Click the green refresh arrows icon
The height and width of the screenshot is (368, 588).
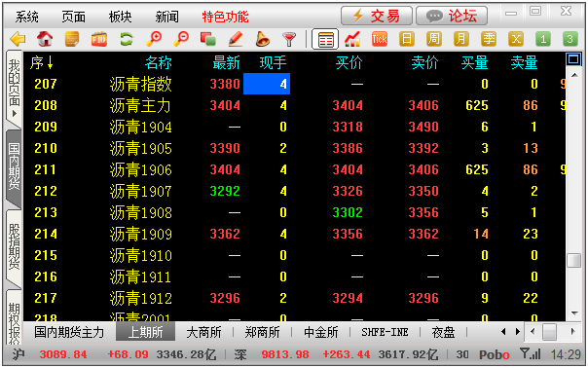pyautogui.click(x=127, y=39)
